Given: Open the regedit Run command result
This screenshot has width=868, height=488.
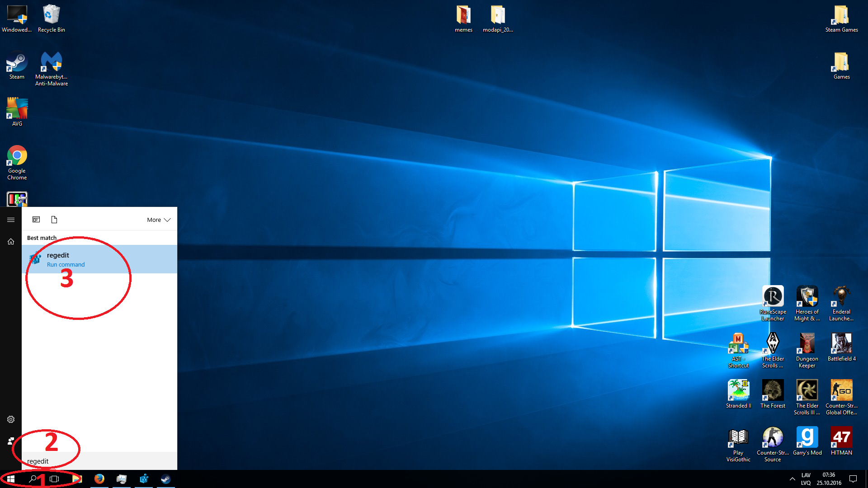Looking at the screenshot, I should click(x=99, y=259).
